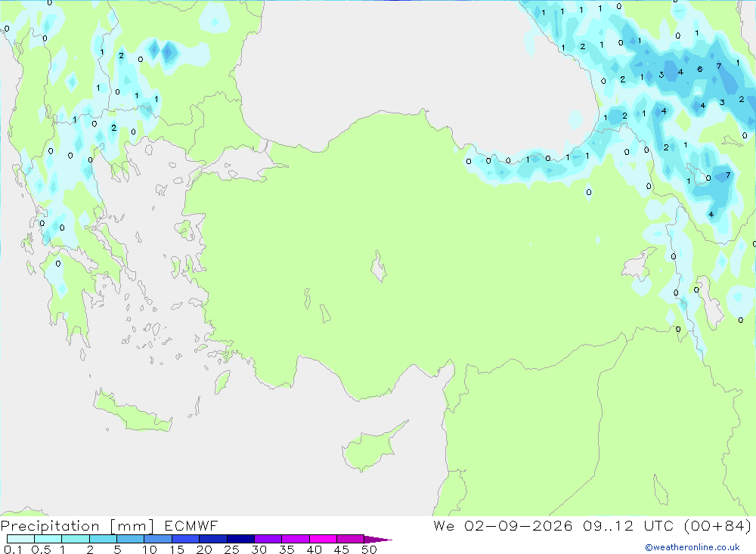This screenshot has height=554, width=756.
Task: Click the Precipitation [mm] ECMWF title text
Action: [x=109, y=525]
